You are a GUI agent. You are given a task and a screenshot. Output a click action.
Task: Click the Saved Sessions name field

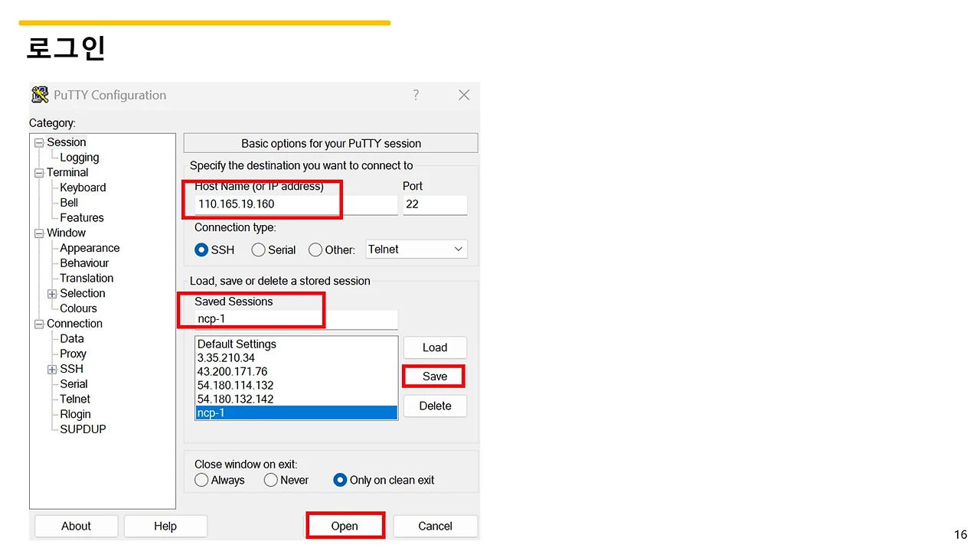pos(296,319)
